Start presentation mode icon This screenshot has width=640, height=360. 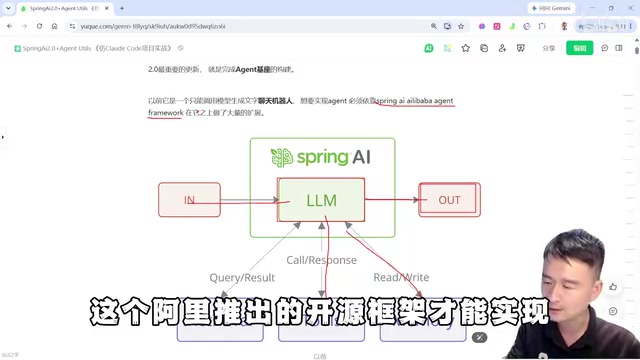(520, 48)
